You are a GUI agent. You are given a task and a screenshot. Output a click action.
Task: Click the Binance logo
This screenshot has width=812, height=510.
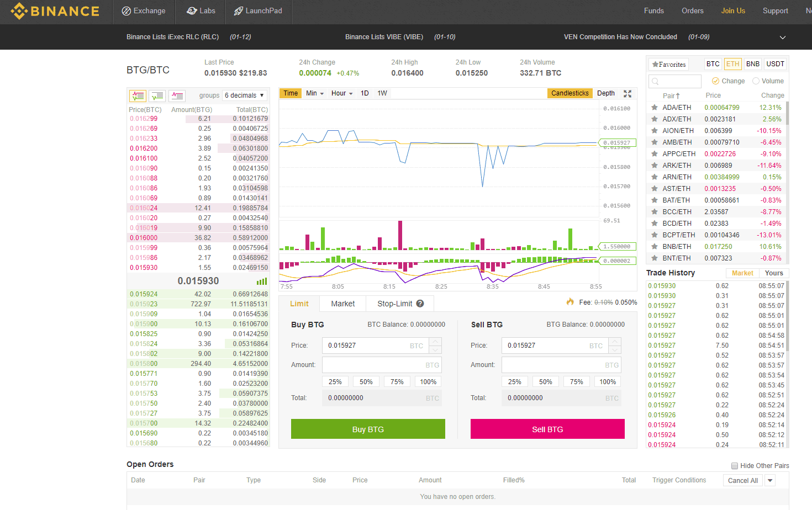click(x=55, y=11)
